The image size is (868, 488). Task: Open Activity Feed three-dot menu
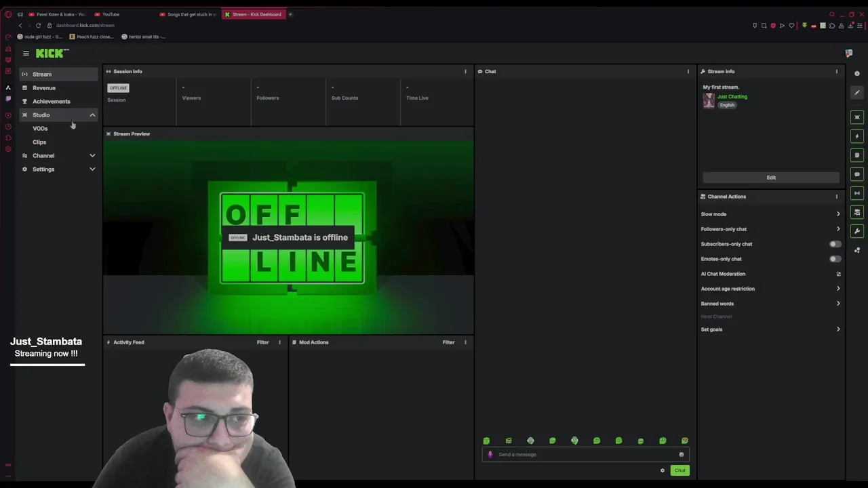279,342
